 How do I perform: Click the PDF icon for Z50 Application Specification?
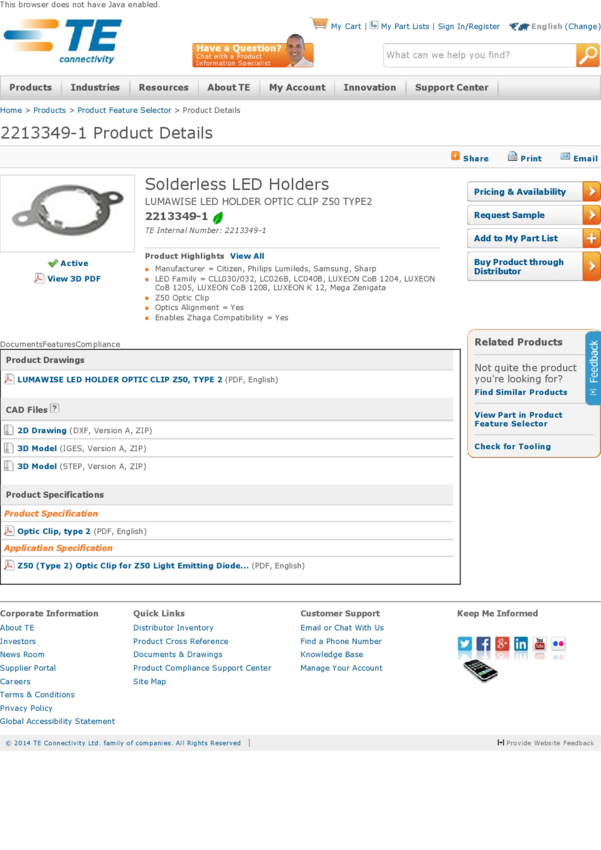[x=9, y=565]
